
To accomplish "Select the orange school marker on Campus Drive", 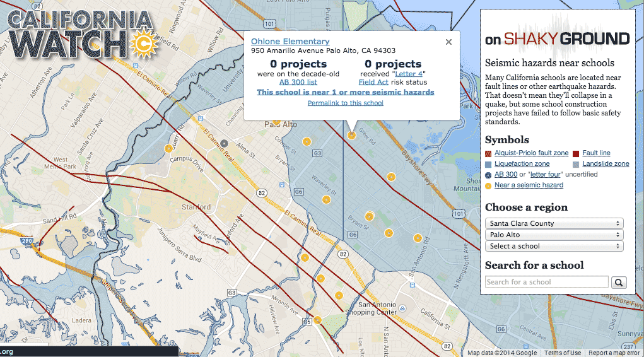I will click(168, 148).
